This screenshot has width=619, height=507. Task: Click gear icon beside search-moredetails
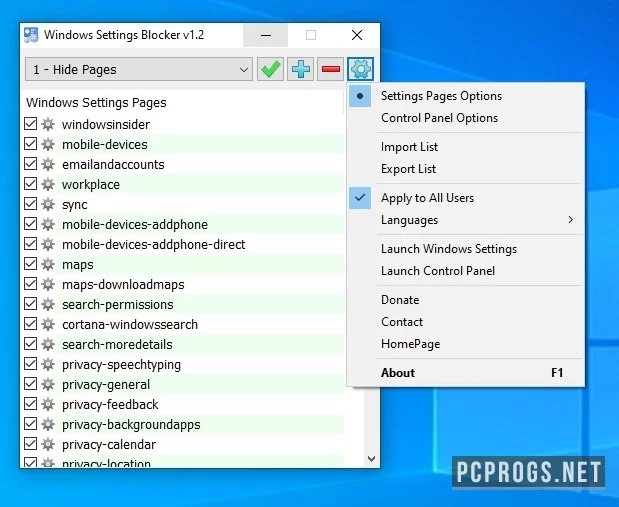coord(48,344)
